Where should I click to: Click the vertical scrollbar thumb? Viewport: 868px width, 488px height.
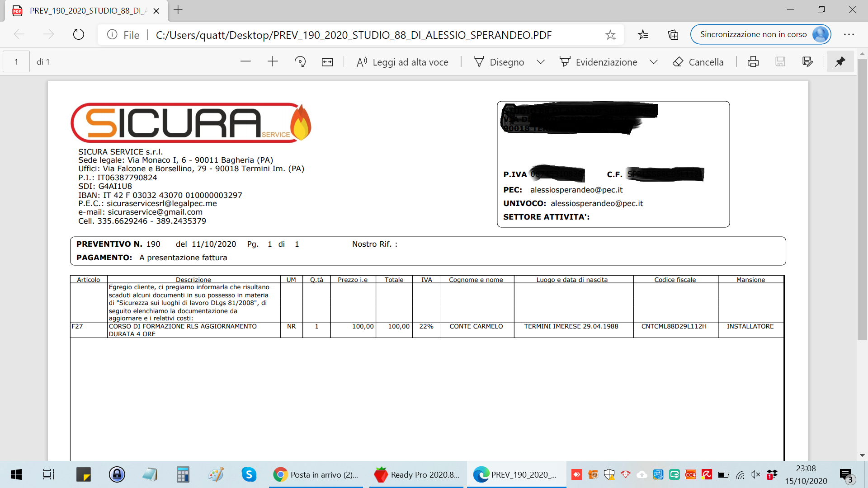[x=862, y=199]
